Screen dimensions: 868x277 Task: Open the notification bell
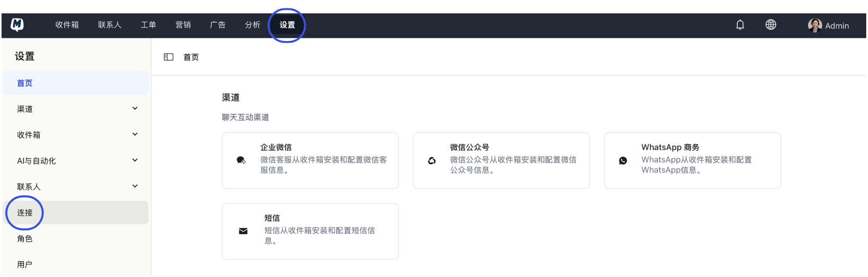[741, 25]
